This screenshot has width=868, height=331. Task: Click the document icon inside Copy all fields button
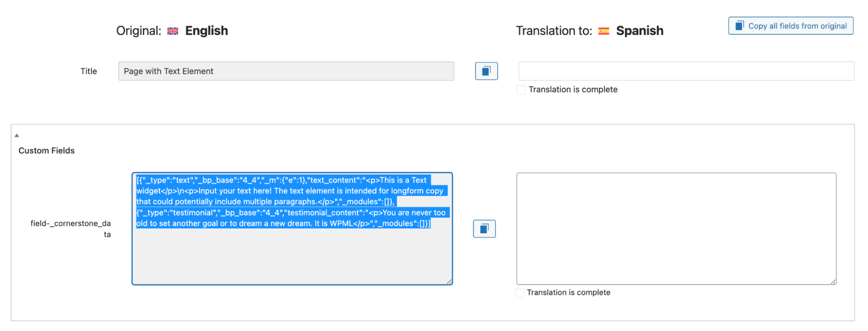tap(739, 26)
